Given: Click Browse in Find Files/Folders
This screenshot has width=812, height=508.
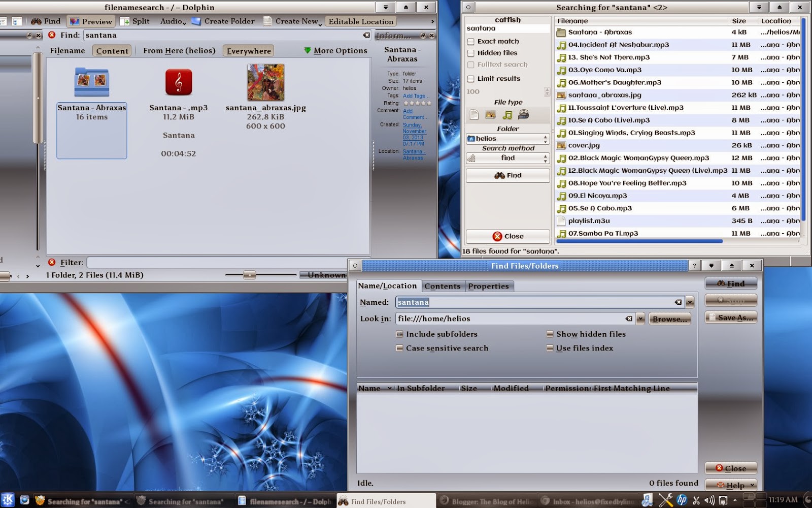Looking at the screenshot, I should pyautogui.click(x=669, y=319).
